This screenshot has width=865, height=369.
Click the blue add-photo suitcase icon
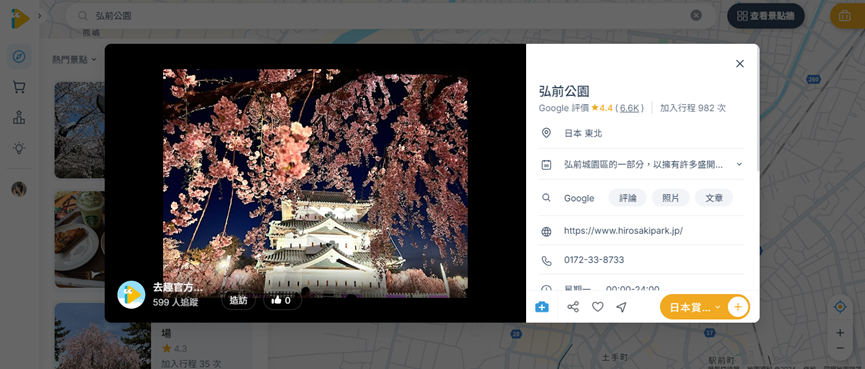tap(542, 307)
